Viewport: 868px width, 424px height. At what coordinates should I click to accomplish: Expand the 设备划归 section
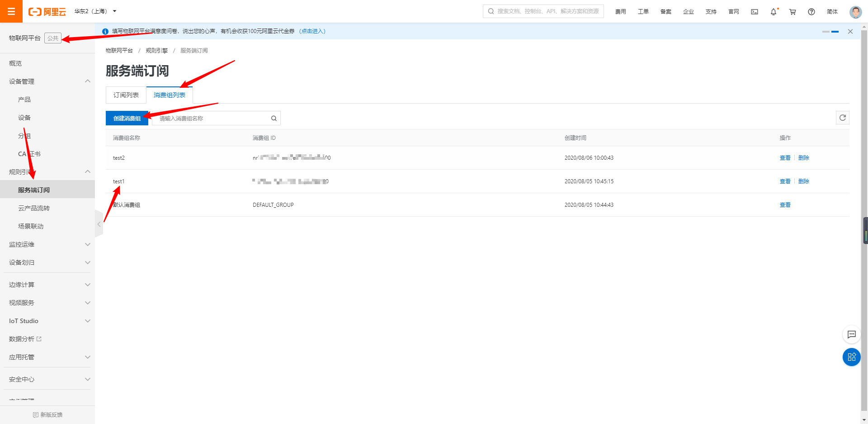click(88, 262)
